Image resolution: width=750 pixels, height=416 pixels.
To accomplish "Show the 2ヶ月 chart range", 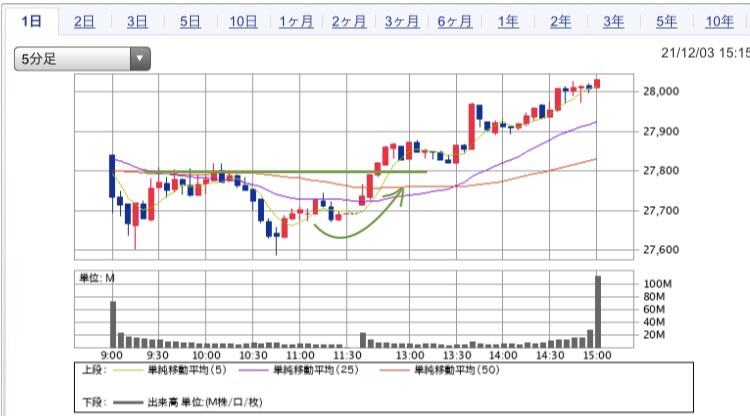I will 349,22.
